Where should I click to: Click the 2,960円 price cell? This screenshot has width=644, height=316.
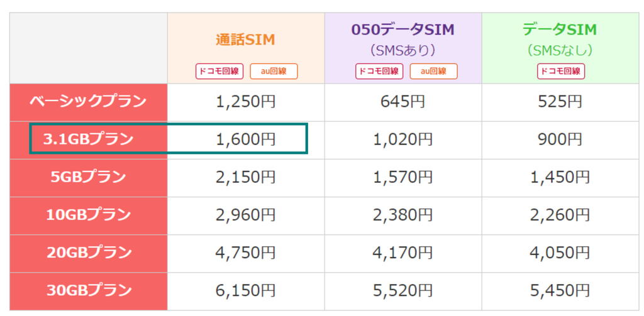coord(246,215)
